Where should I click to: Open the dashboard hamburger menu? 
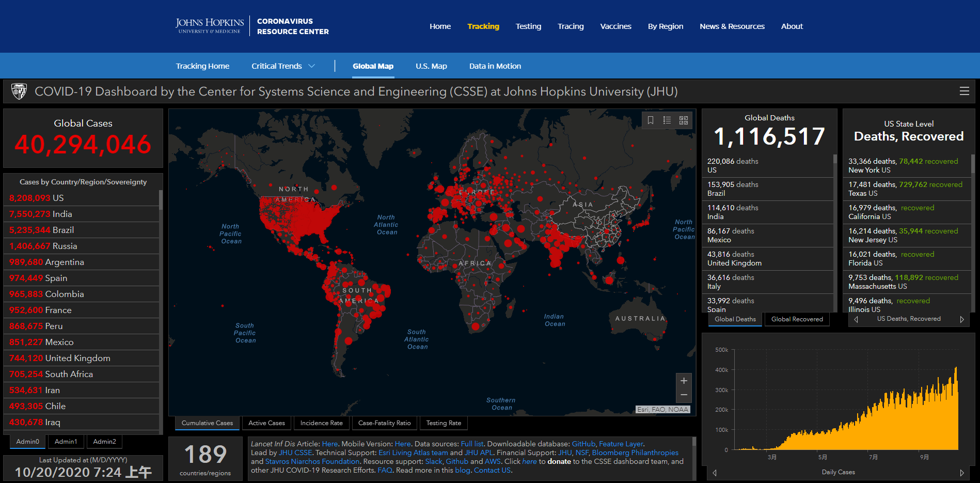pyautogui.click(x=964, y=91)
